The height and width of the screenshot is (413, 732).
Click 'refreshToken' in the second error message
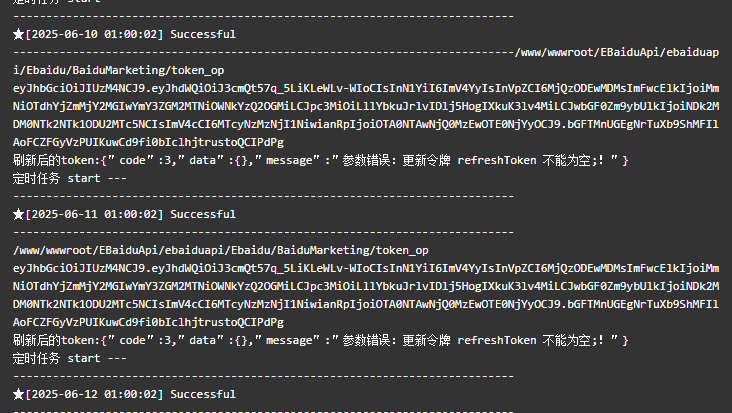(x=497, y=341)
